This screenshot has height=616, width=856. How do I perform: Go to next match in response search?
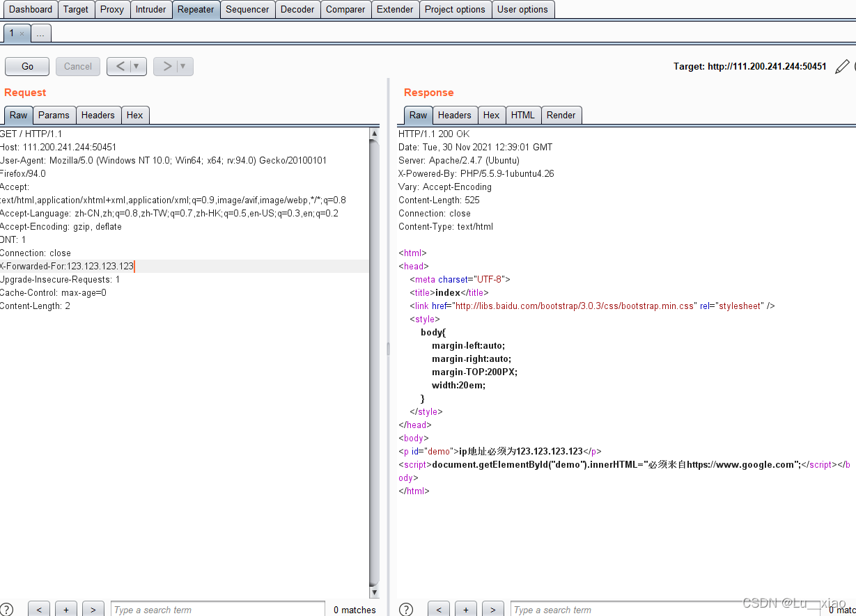click(x=492, y=610)
